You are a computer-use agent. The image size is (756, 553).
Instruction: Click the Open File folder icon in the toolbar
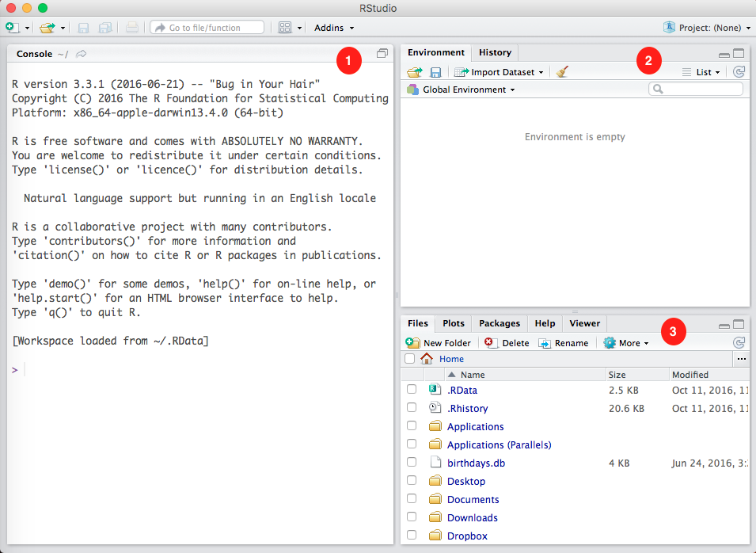[47, 28]
